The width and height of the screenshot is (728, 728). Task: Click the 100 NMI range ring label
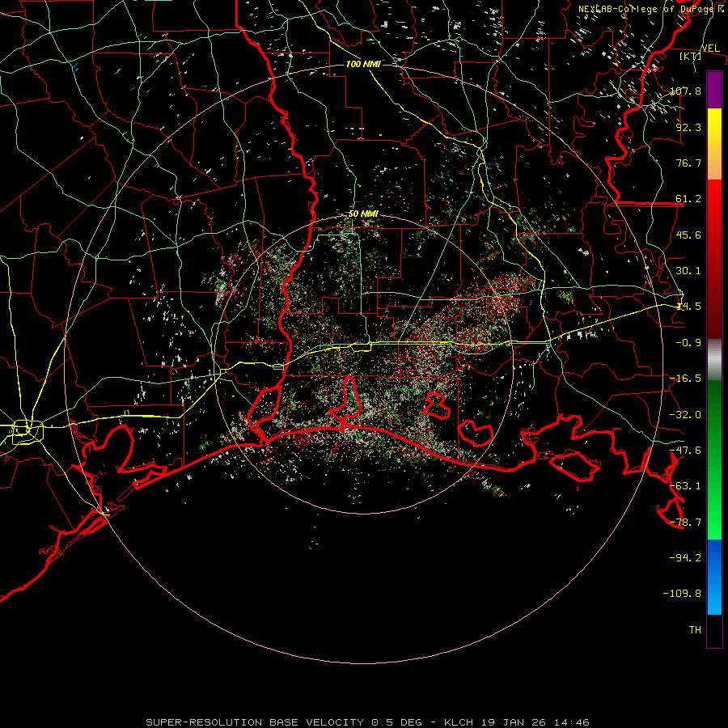coord(363,64)
